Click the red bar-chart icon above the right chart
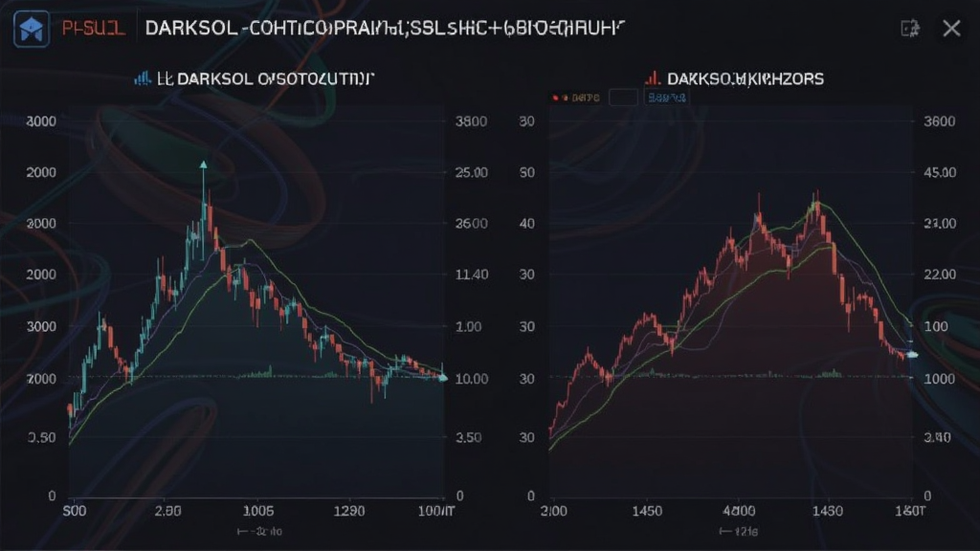980x551 pixels. [x=653, y=78]
